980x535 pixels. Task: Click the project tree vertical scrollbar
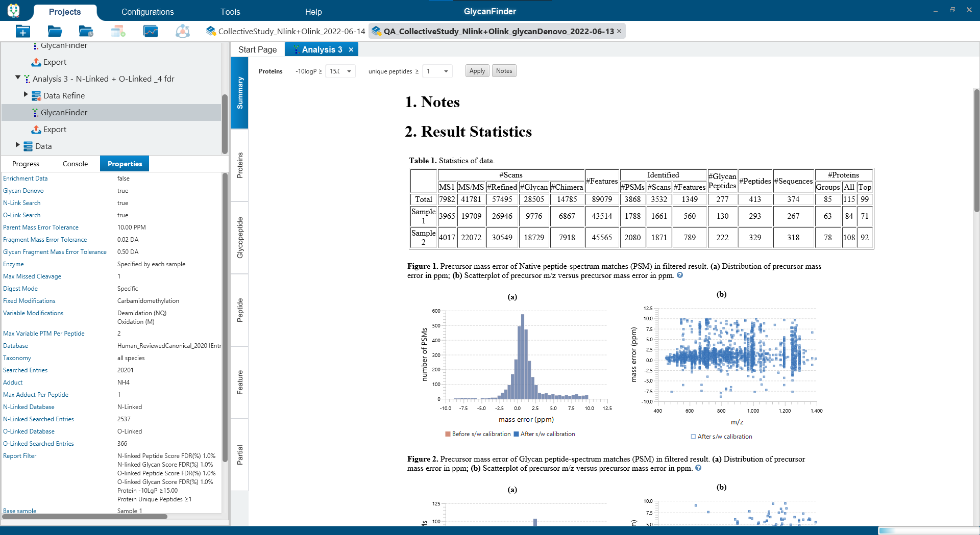tap(225, 124)
